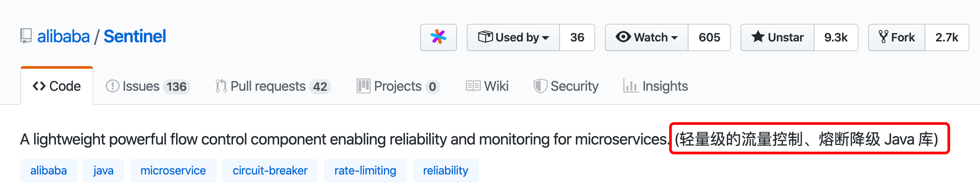View the 9.3k stargazers count
The height and width of the screenshot is (193, 980).
pos(836,37)
